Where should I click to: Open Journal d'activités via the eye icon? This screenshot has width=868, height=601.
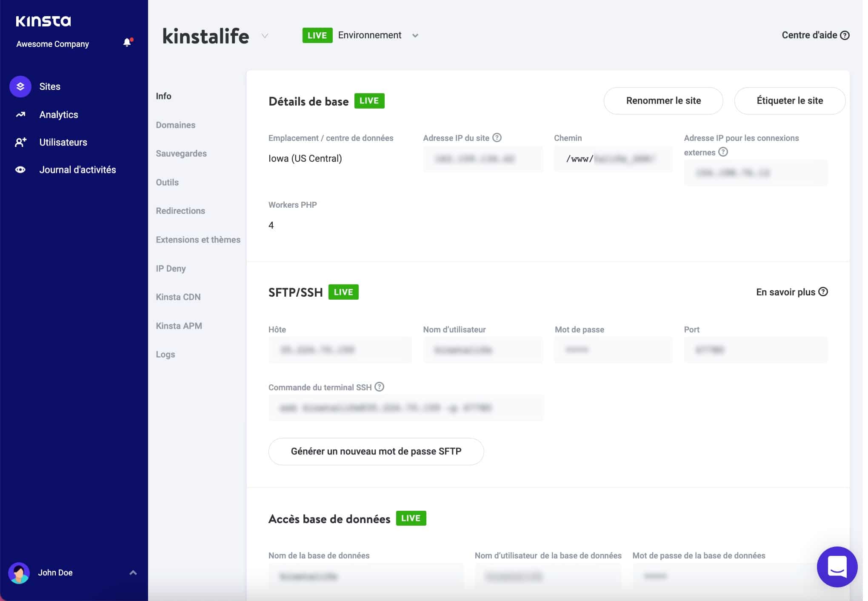(x=20, y=169)
